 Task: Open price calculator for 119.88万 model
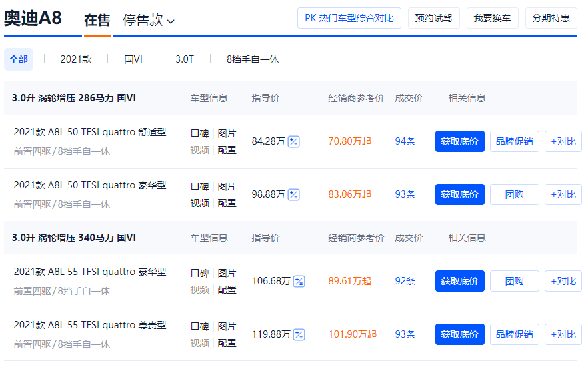coord(299,334)
